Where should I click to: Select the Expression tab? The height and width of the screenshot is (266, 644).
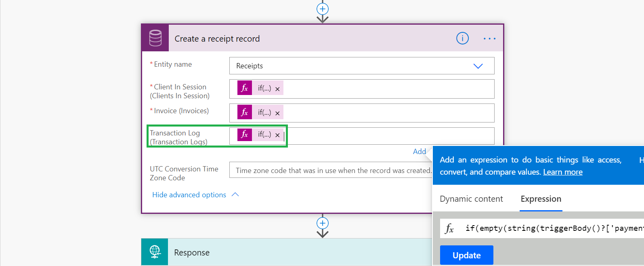click(541, 199)
